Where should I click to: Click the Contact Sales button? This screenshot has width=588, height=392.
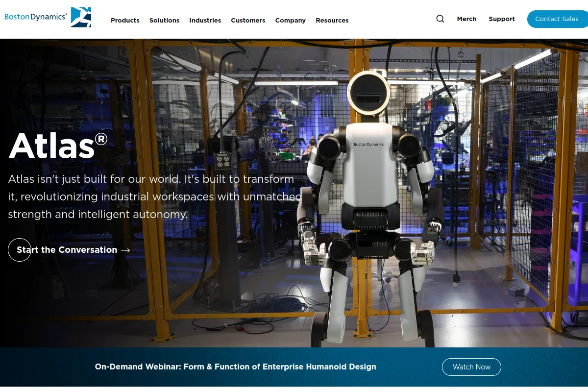click(557, 19)
